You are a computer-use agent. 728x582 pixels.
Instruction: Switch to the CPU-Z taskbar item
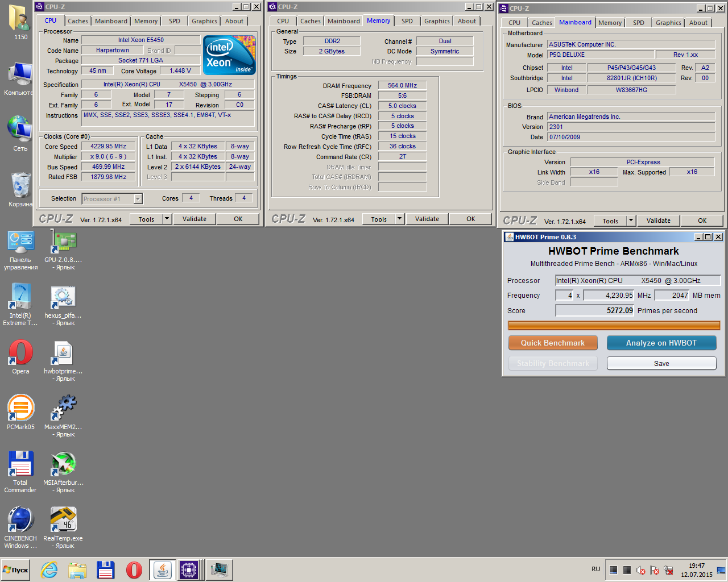coord(189,569)
